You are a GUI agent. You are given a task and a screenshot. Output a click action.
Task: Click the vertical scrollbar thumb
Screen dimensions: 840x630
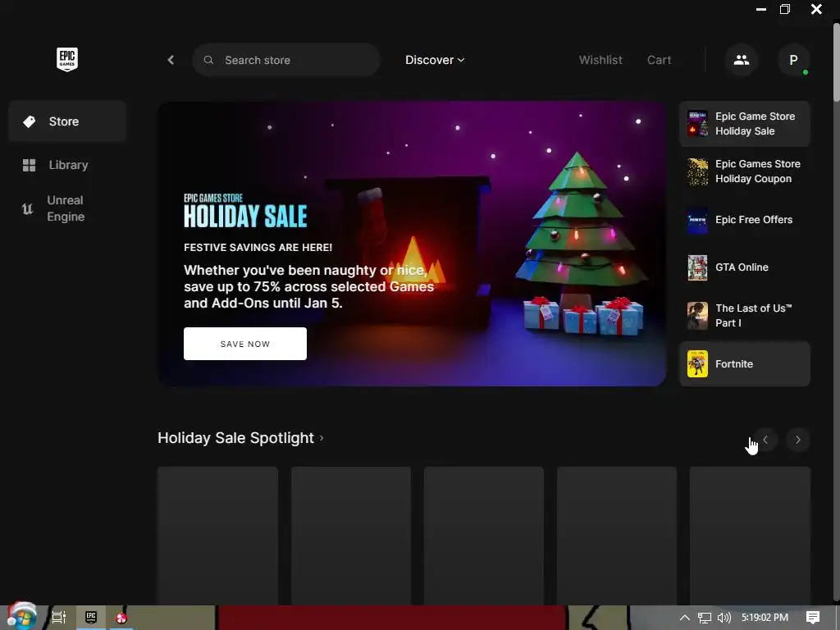(x=836, y=61)
